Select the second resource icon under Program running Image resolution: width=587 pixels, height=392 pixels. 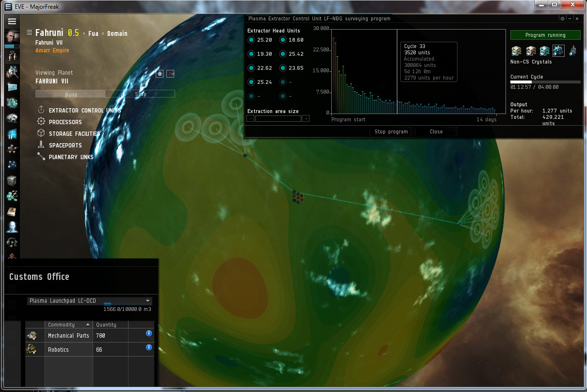tap(531, 50)
